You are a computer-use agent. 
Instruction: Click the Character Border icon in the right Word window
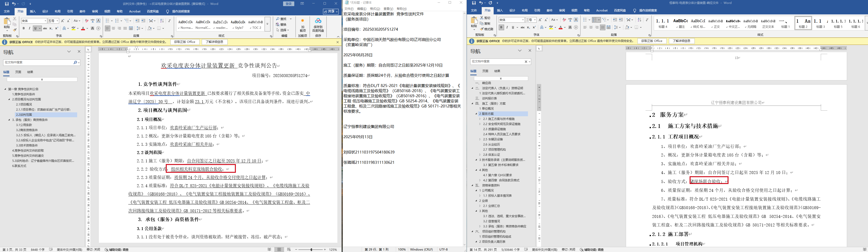576,20
